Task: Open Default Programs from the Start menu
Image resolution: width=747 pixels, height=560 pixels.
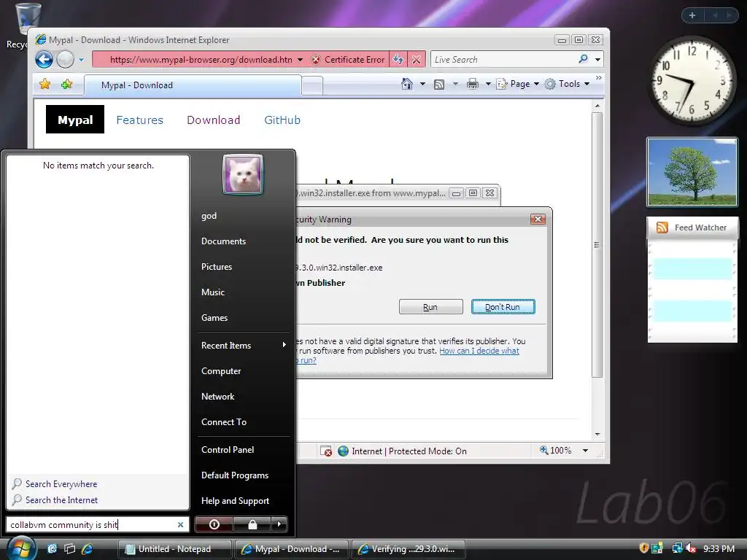Action: [x=234, y=475]
